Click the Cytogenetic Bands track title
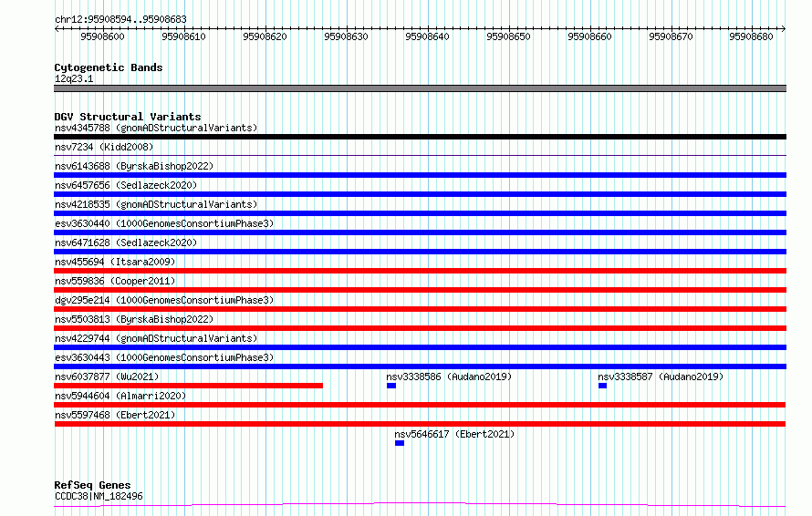This screenshot has width=812, height=516. (x=109, y=67)
